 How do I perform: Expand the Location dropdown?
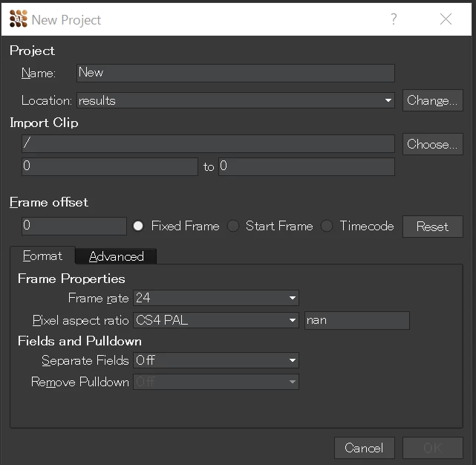[x=388, y=100]
